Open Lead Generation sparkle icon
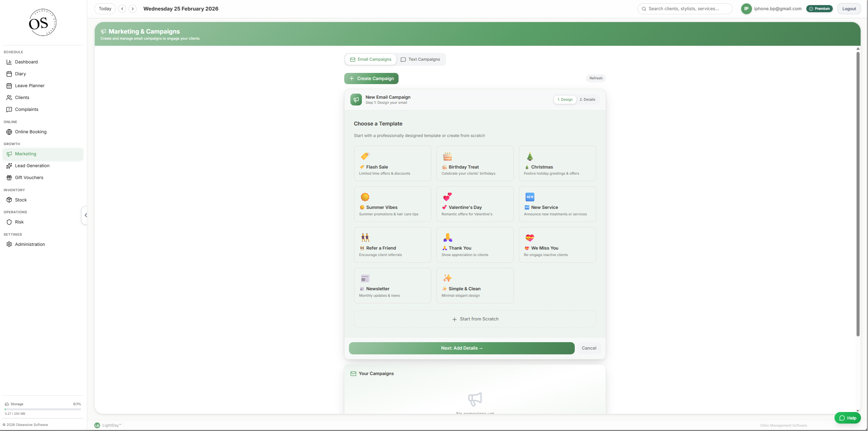 click(9, 165)
